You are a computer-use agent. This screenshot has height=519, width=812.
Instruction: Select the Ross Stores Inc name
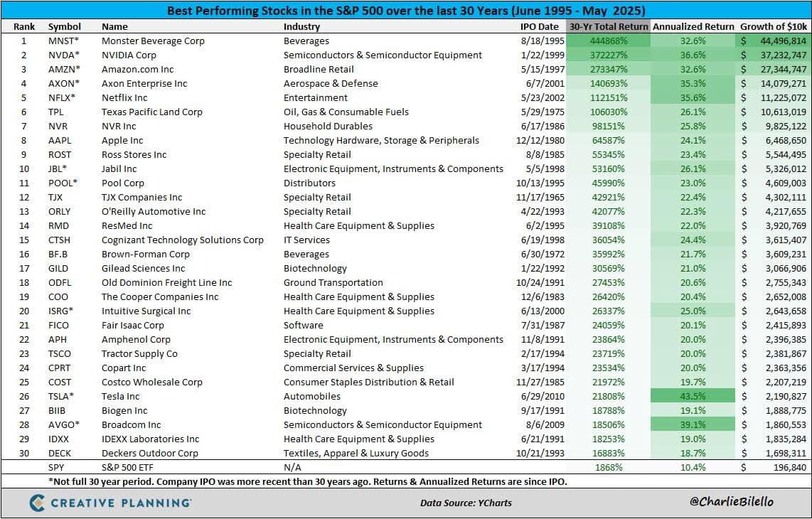(134, 155)
